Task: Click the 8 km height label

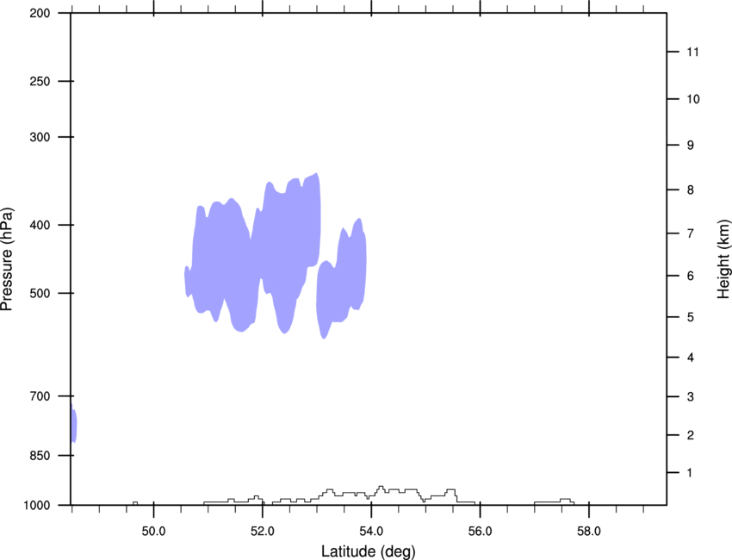Action: [x=691, y=190]
